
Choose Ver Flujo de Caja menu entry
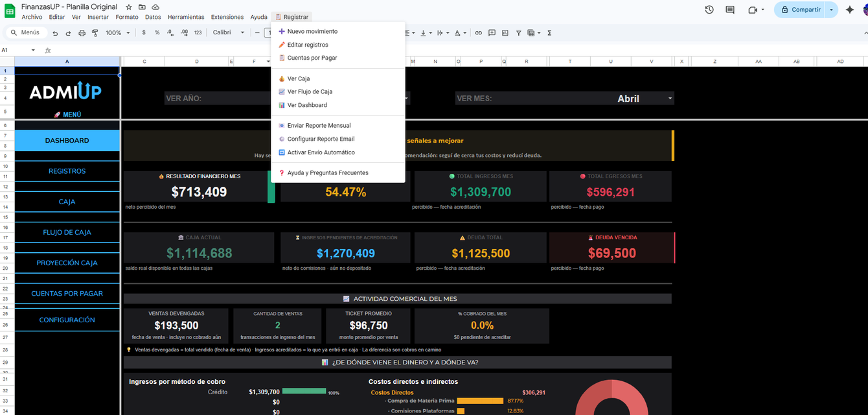coord(310,92)
